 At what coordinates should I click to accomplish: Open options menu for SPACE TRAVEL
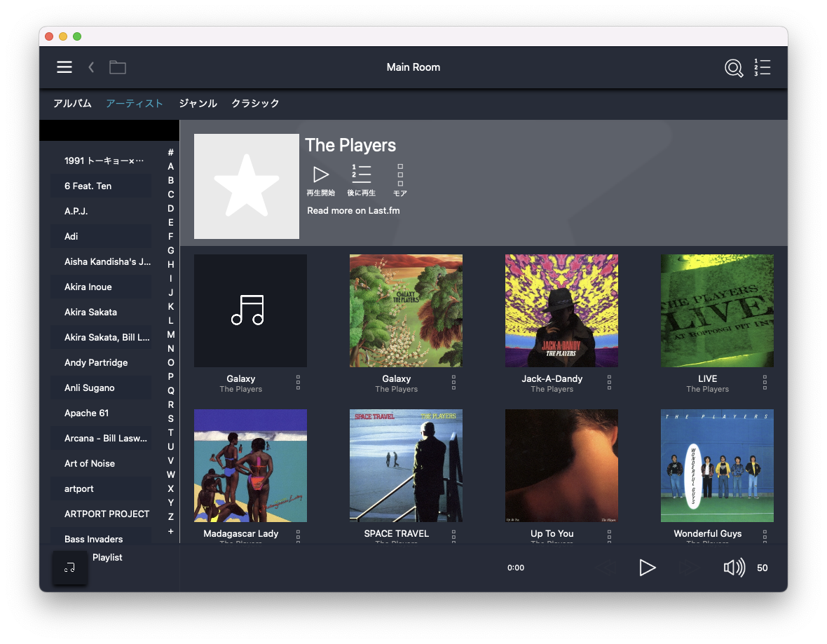pyautogui.click(x=453, y=536)
